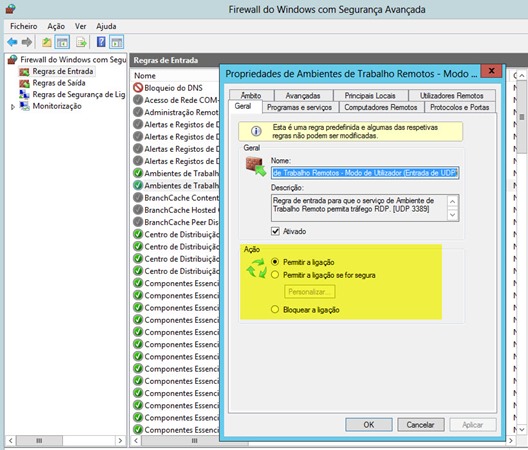
Task: Click the Cancelar button
Action: point(421,425)
